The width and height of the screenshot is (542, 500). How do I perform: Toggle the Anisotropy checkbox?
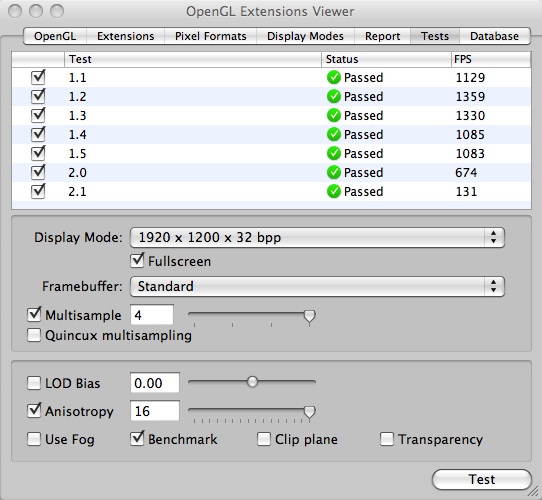tap(34, 411)
